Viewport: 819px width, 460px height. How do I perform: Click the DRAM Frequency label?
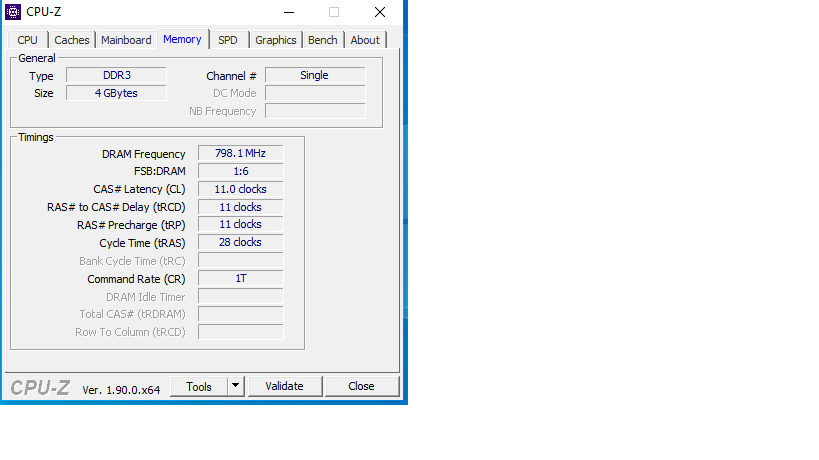144,154
